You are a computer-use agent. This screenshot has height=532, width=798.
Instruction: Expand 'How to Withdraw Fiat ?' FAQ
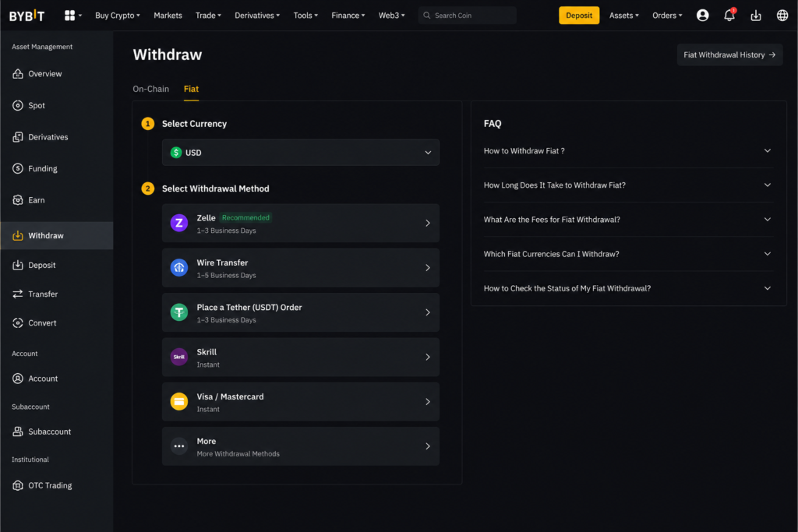click(x=628, y=151)
